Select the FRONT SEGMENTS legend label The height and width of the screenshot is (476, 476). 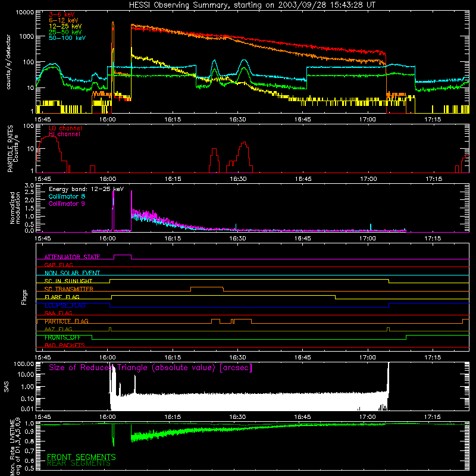point(82,457)
